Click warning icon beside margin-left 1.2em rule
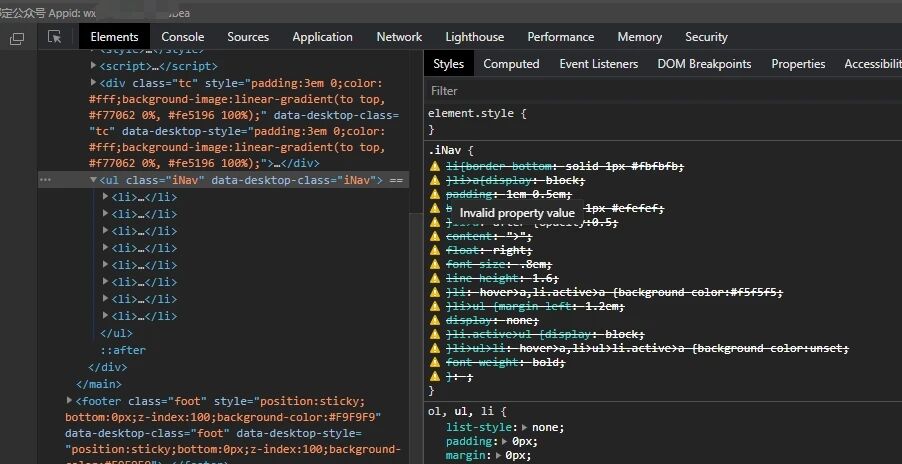The height and width of the screenshot is (464, 902). [x=435, y=306]
